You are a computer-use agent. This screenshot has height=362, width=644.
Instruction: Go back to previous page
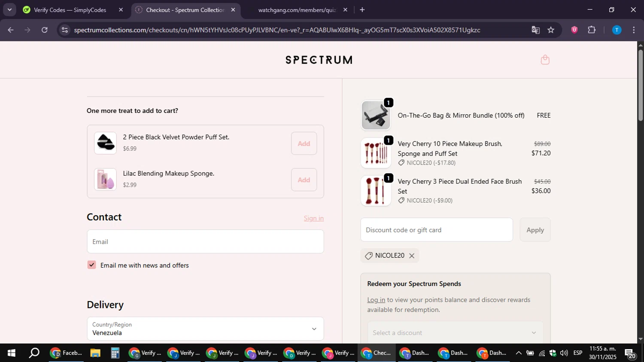coord(11,30)
